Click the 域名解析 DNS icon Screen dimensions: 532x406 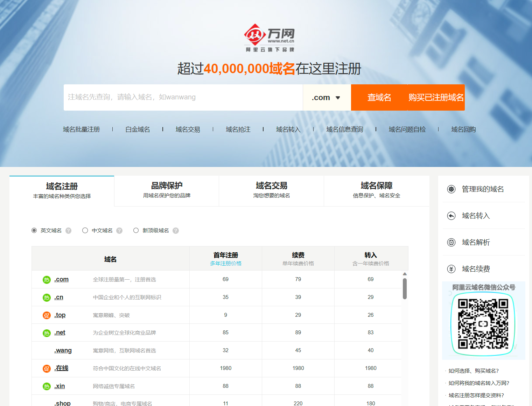tap(451, 243)
